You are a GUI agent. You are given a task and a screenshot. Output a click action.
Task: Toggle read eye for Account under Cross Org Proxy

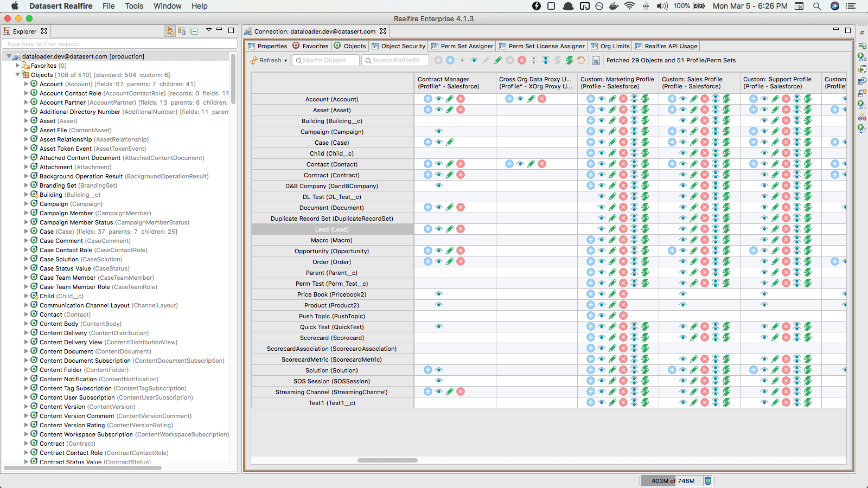[520, 99]
